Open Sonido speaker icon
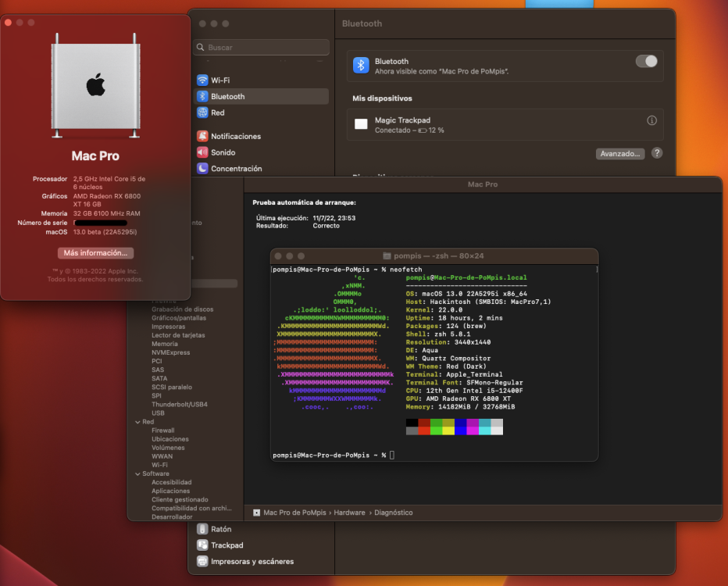 pos(202,152)
